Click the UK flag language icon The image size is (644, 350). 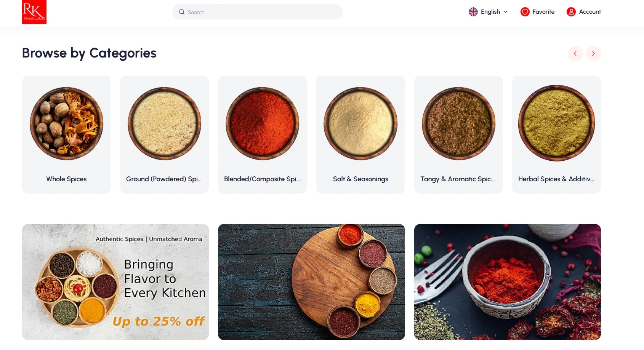[473, 12]
